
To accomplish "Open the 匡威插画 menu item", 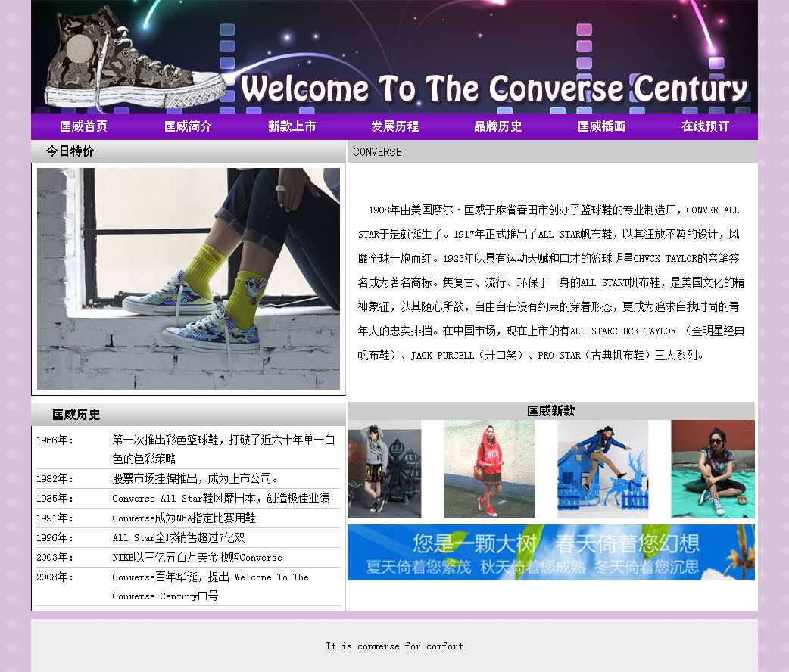I will 601,126.
